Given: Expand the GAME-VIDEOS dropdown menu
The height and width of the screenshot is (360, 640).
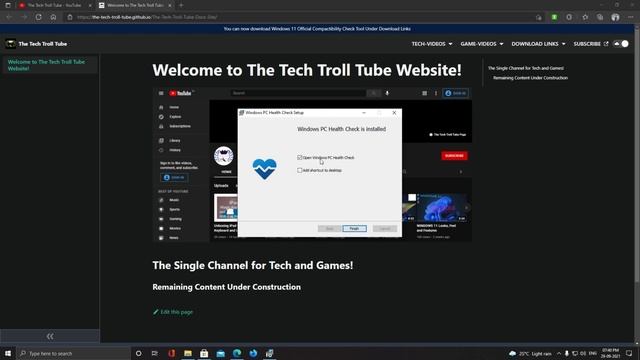Looking at the screenshot, I should 482,44.
